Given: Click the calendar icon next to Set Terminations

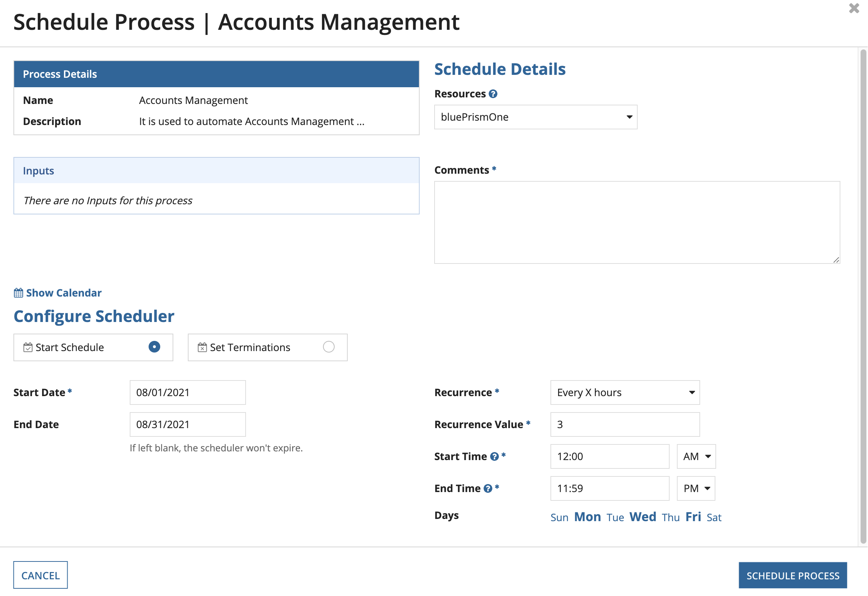Looking at the screenshot, I should click(201, 346).
